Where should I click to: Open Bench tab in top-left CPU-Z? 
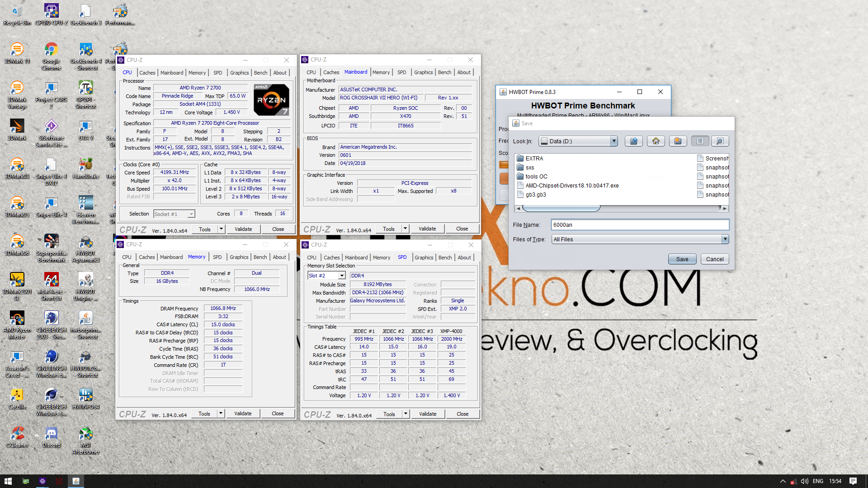[260, 73]
